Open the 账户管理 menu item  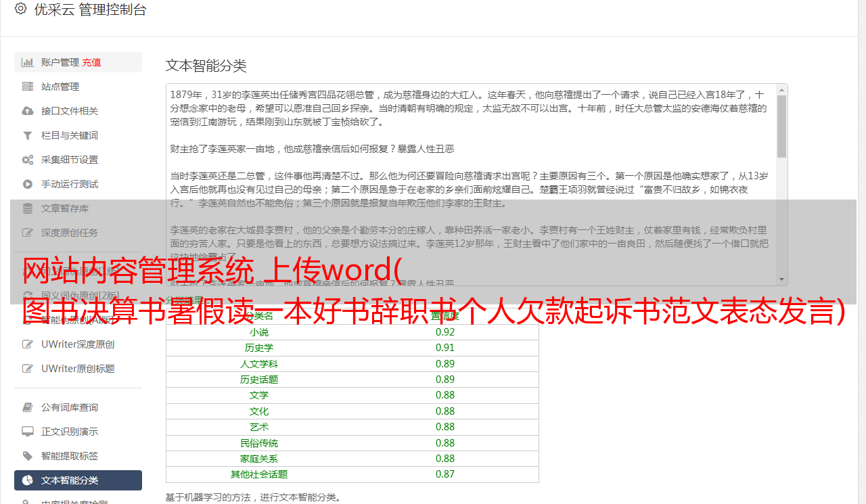tap(78, 62)
